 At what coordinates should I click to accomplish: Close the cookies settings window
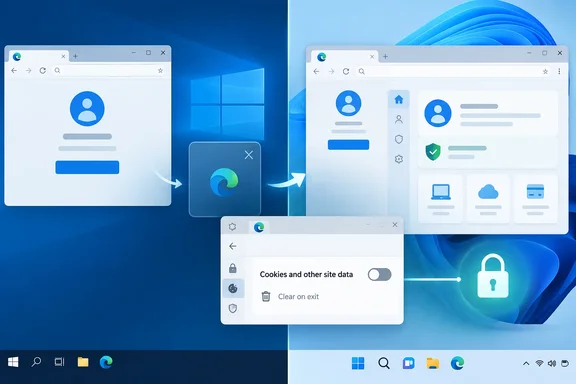click(395, 225)
